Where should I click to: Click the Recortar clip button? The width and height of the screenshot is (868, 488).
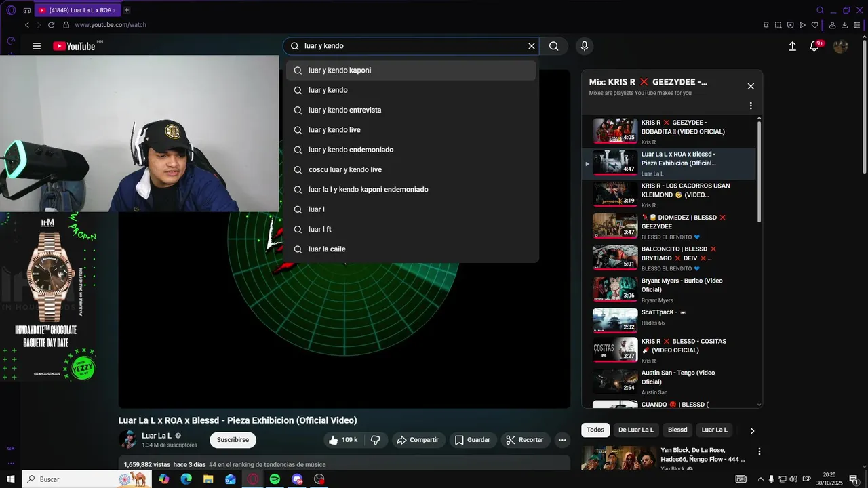(x=525, y=440)
